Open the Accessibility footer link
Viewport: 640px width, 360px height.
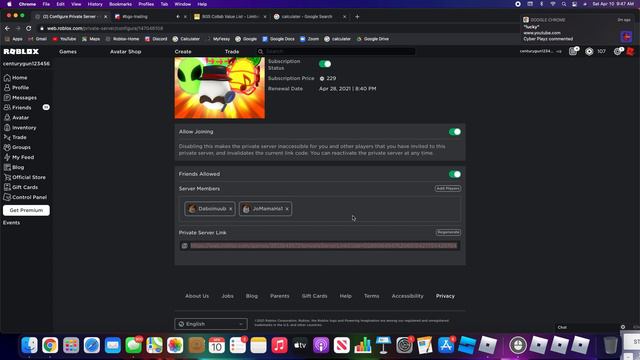pyautogui.click(x=407, y=296)
